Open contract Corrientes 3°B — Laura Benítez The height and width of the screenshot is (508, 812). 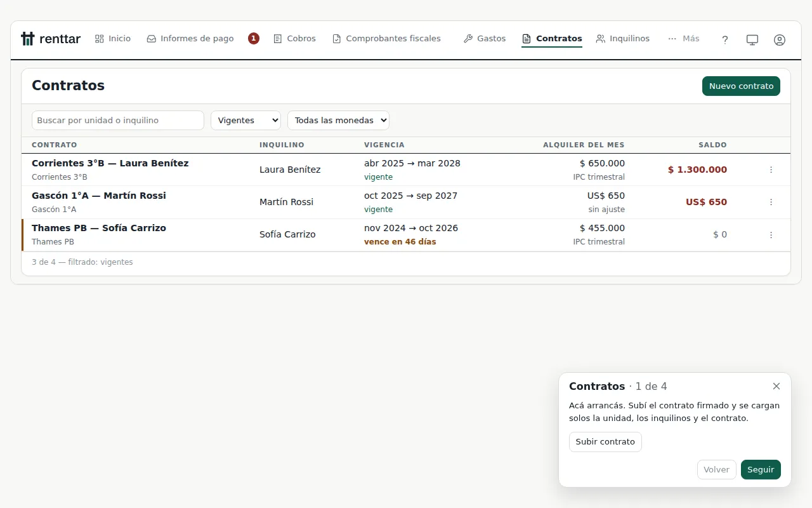[x=110, y=163]
